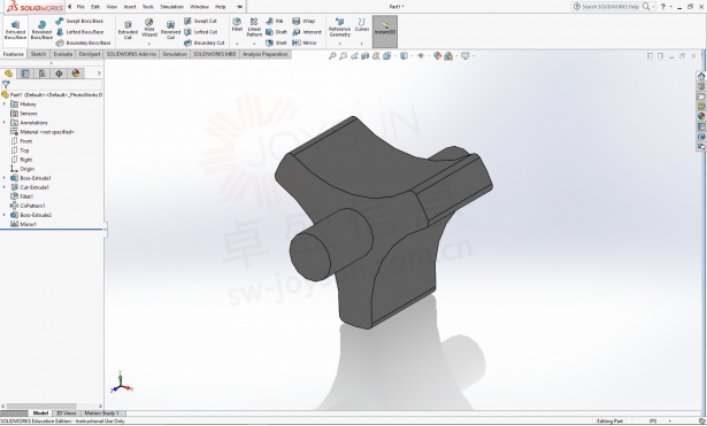Expand the Boss-Extrude1 feature node
The image size is (707, 426).
click(4, 178)
